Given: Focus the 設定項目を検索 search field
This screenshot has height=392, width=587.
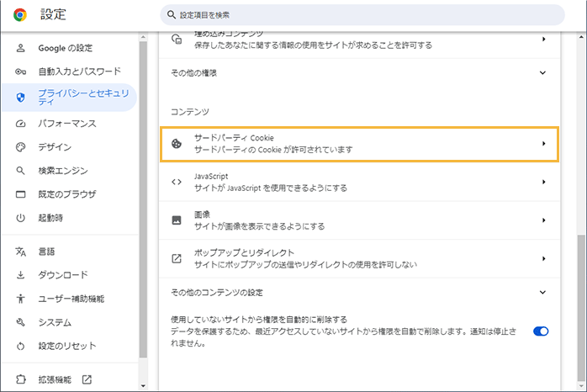Looking at the screenshot, I should pyautogui.click(x=362, y=15).
